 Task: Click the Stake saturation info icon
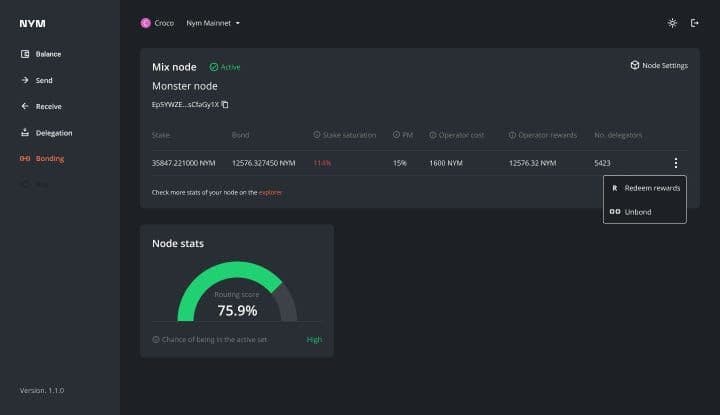click(317, 134)
